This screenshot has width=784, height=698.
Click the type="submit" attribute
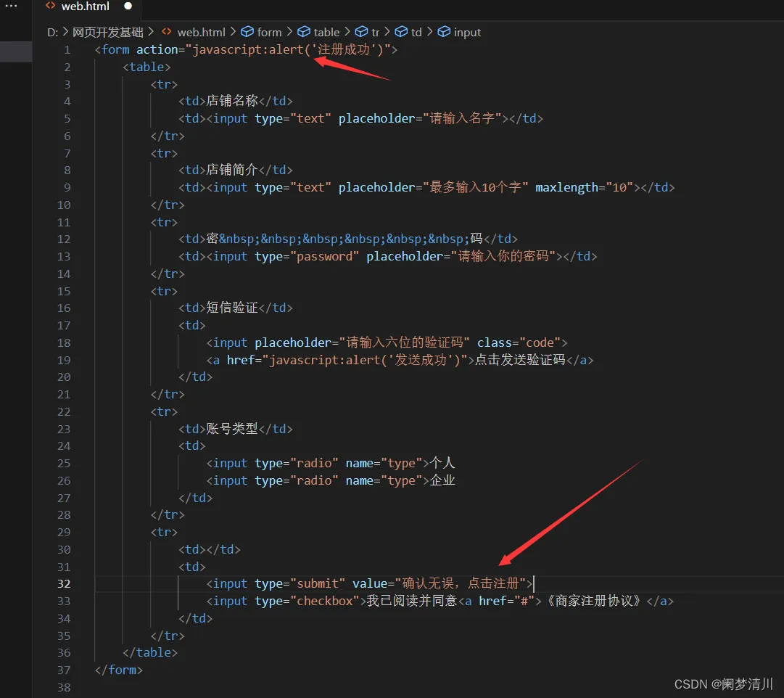pos(300,584)
